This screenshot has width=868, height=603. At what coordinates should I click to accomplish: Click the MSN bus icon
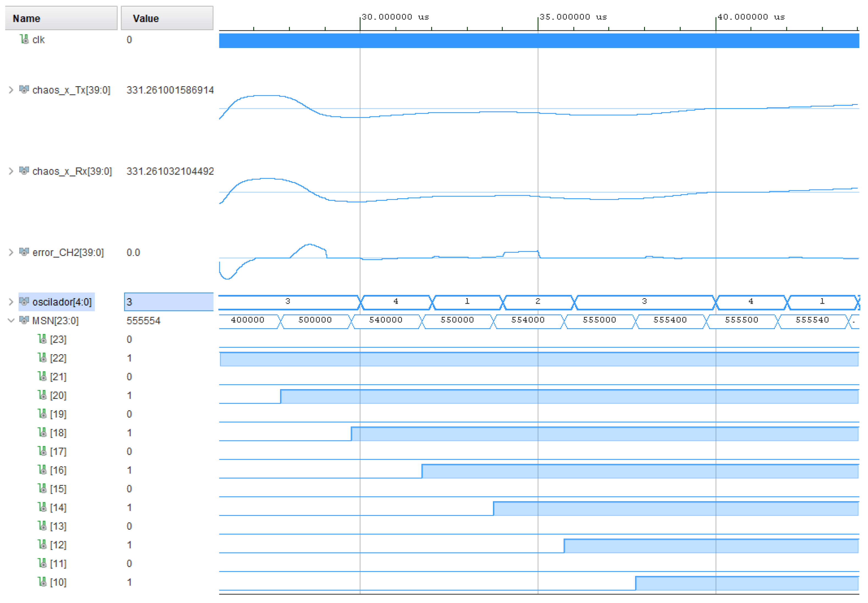(x=24, y=320)
